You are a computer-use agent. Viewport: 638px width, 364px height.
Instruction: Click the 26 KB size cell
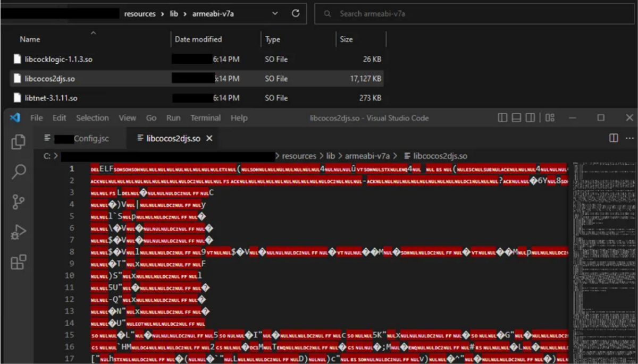tap(372, 59)
